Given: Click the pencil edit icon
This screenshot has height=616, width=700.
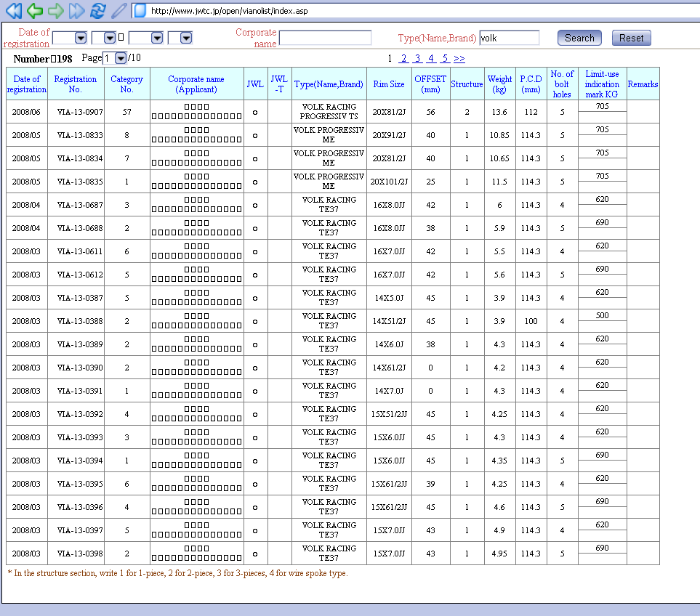Looking at the screenshot, I should [118, 10].
